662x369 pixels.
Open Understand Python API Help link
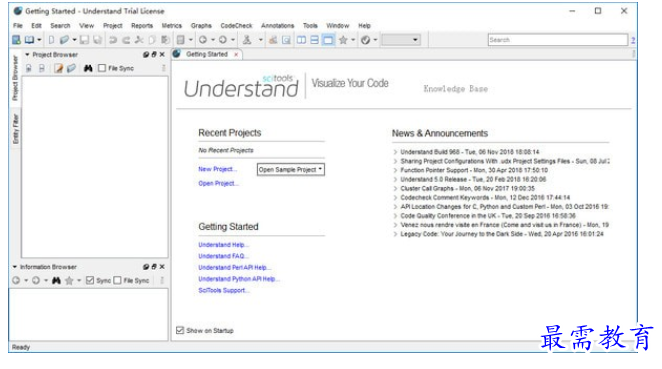coord(239,279)
